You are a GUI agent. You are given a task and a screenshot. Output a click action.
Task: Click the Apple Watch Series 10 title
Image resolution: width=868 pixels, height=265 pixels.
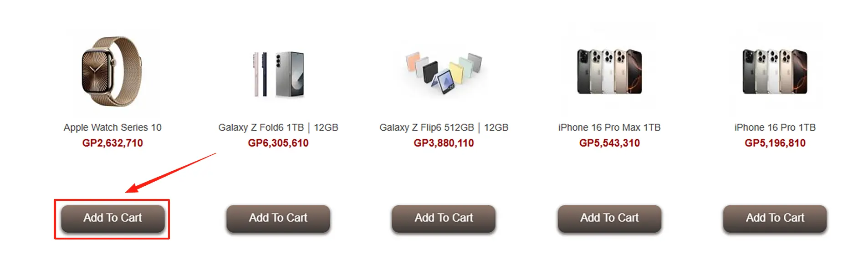[112, 127]
